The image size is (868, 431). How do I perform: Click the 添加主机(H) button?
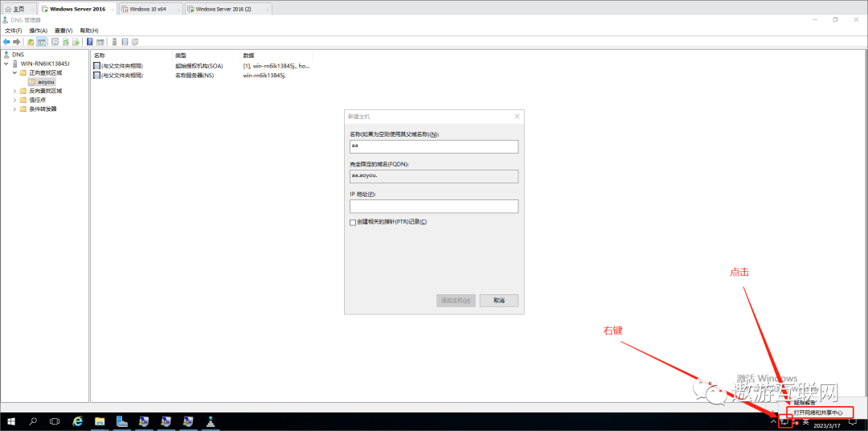tap(457, 300)
